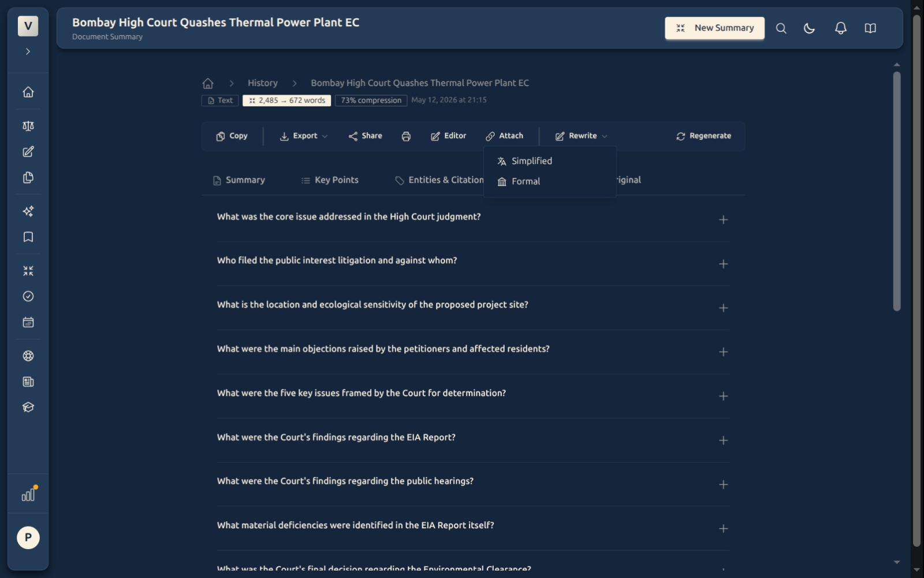Expand main objections raised question
This screenshot has height=578, width=924.
pos(473,352)
